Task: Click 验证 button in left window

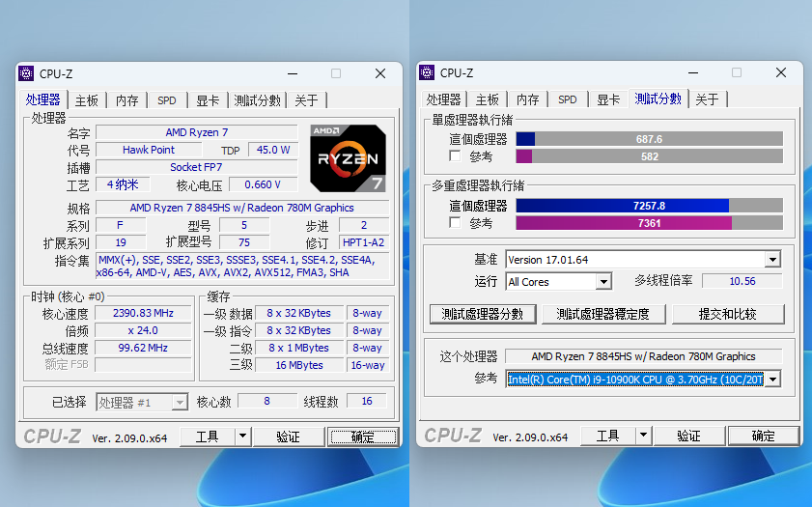Action: [289, 437]
